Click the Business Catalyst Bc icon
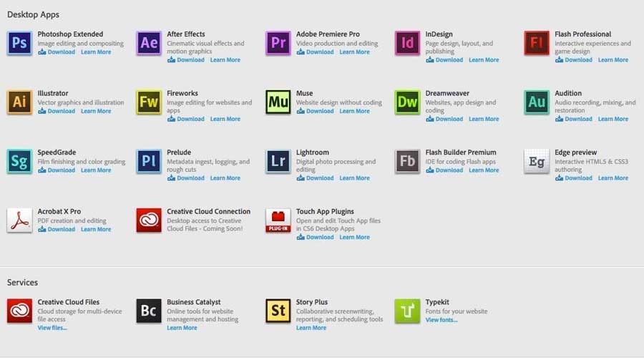Image resolution: width=644 pixels, height=358 pixels. coord(149,311)
